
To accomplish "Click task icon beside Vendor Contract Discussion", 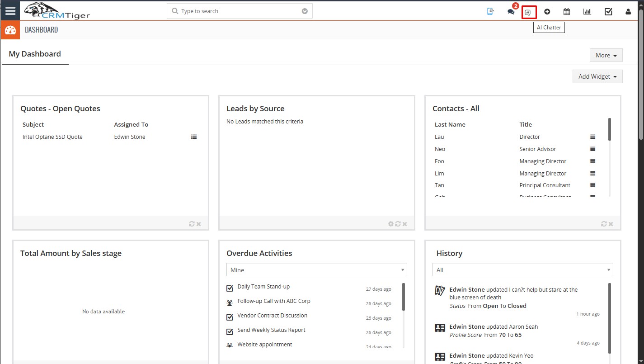I will (x=230, y=317).
